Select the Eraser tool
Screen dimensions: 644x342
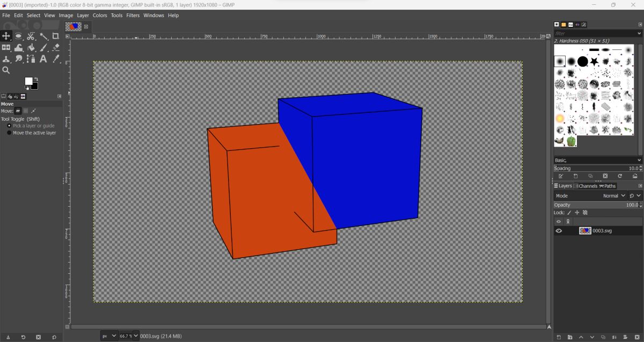click(x=55, y=47)
